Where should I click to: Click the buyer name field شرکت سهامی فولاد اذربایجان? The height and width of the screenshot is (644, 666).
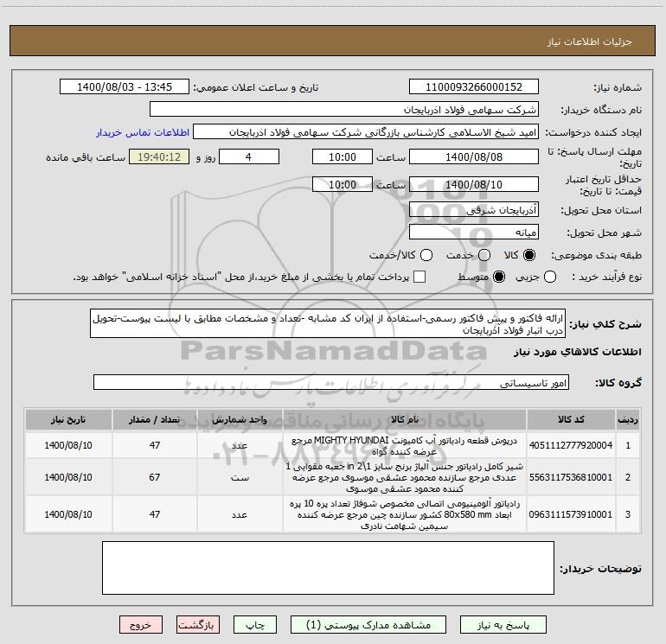[x=344, y=110]
